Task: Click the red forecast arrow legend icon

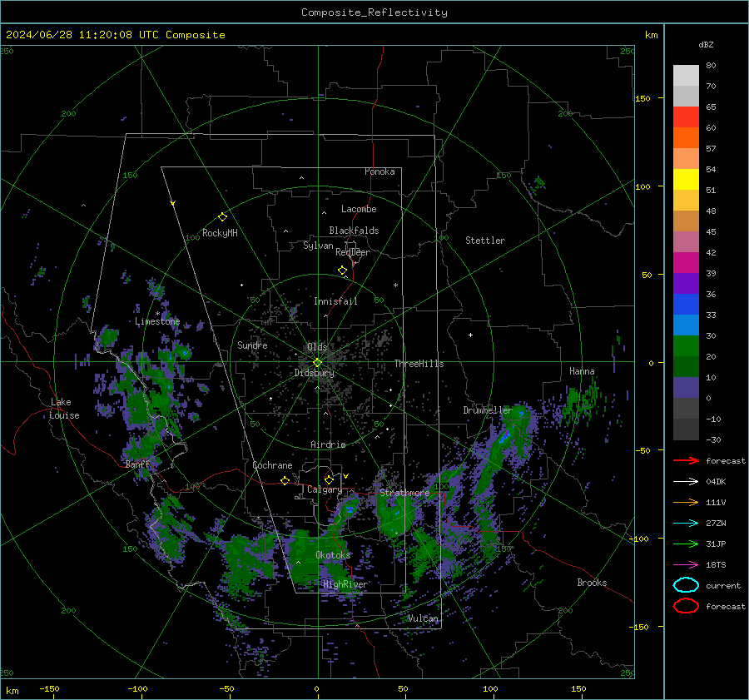Action: click(686, 460)
